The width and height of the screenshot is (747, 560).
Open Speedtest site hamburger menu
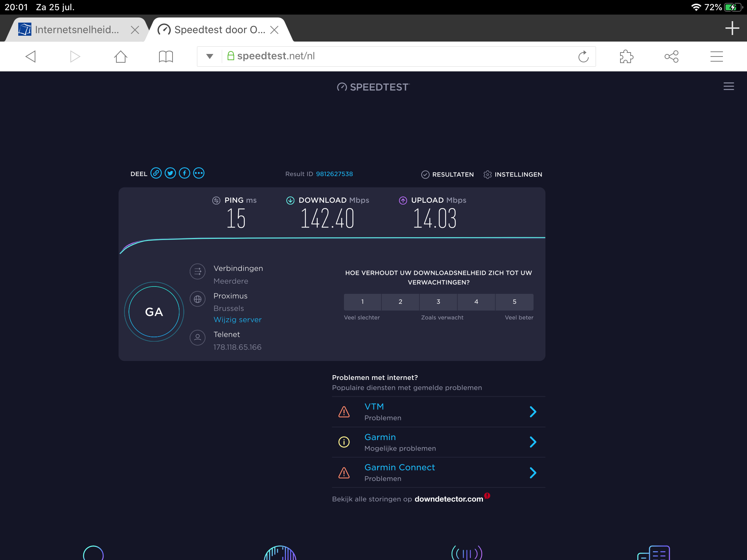[728, 86]
